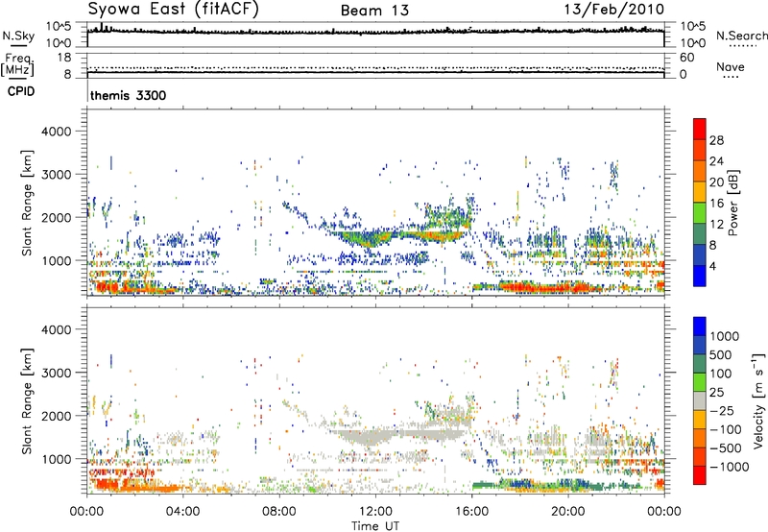Image resolution: width=768 pixels, height=532 pixels.
Task: Select the 'N.Search' legend label
Action: coord(742,36)
